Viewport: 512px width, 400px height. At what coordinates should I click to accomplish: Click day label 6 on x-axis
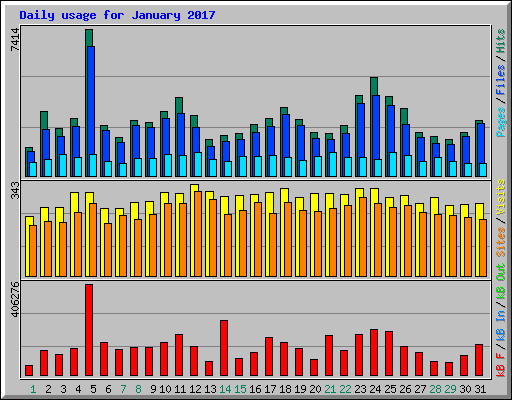(x=108, y=389)
